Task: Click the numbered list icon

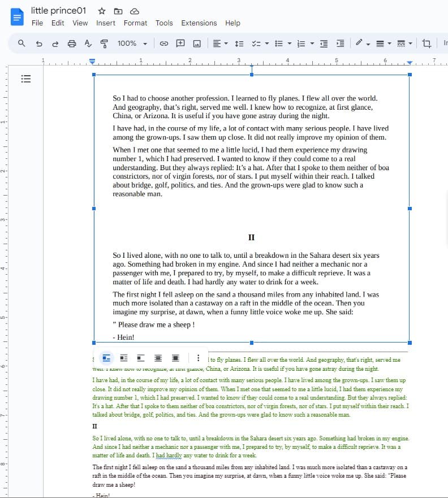Action: pos(301,44)
